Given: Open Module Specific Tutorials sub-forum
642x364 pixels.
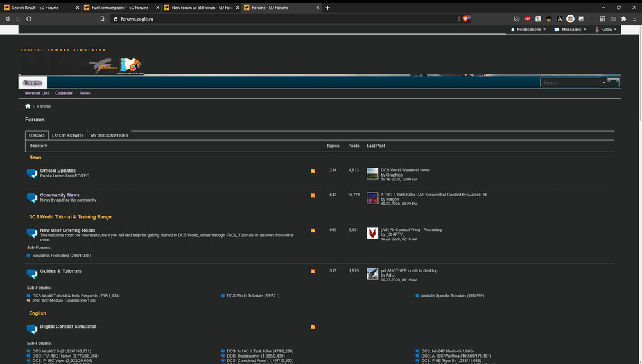Looking at the screenshot, I should pyautogui.click(x=453, y=295).
